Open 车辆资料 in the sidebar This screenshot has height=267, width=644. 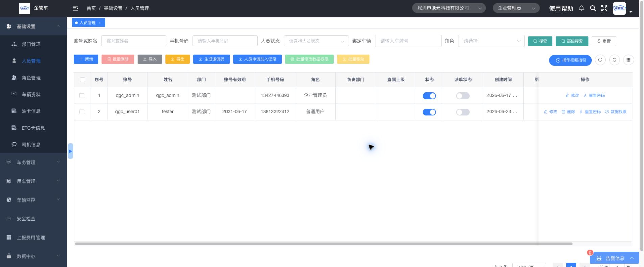[x=31, y=95]
